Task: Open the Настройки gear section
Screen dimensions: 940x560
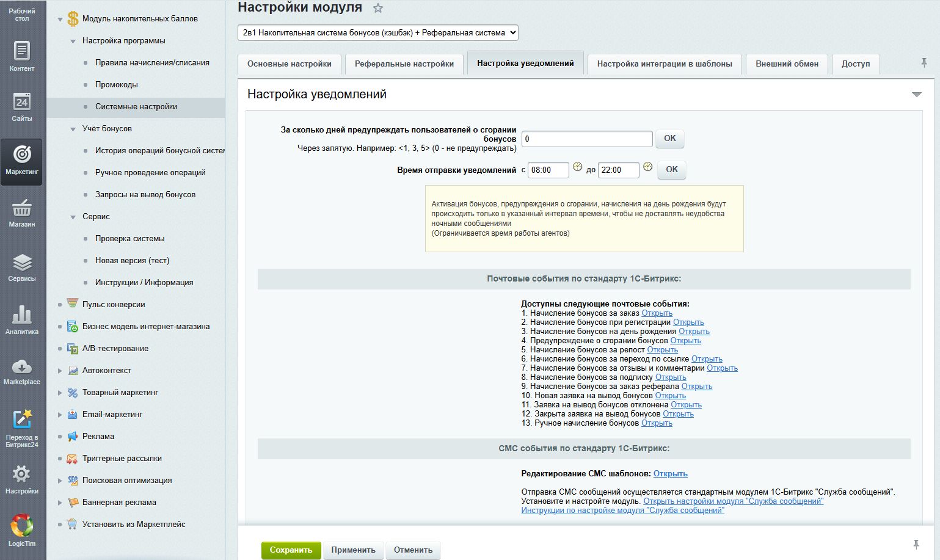Action: (x=22, y=479)
